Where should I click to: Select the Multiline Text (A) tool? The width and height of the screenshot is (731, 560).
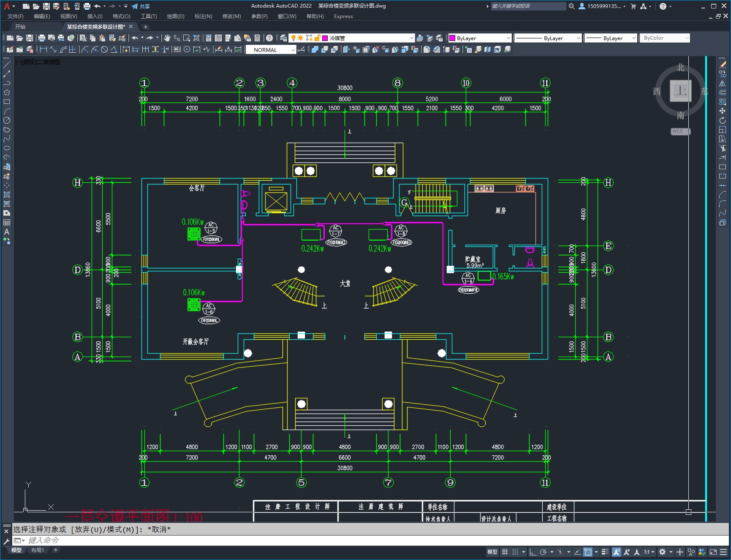pos(7,232)
